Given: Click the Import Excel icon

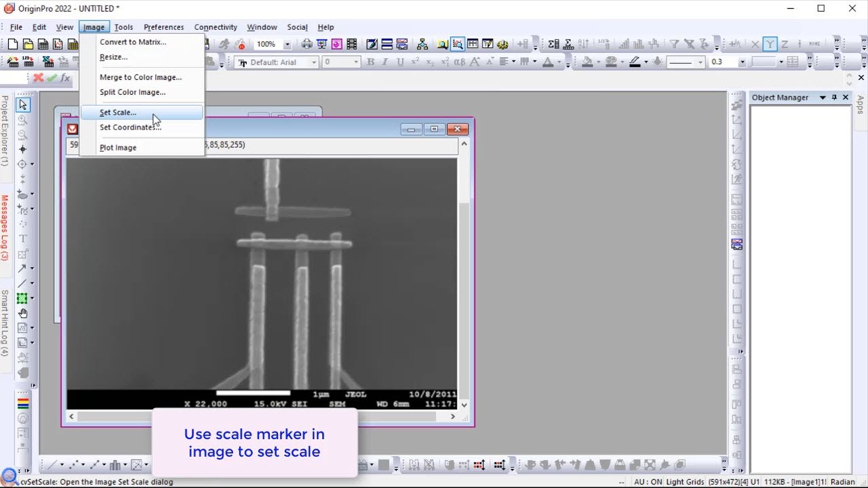Looking at the screenshot, I should pos(48,62).
